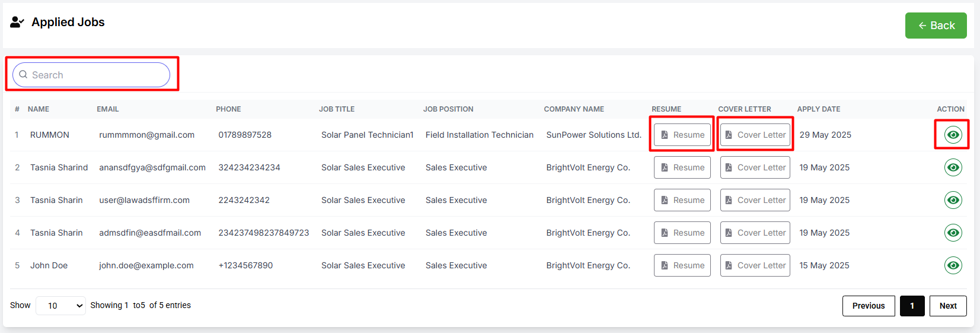980x333 pixels.
Task: Click the Applied Jobs user icon
Action: click(17, 23)
